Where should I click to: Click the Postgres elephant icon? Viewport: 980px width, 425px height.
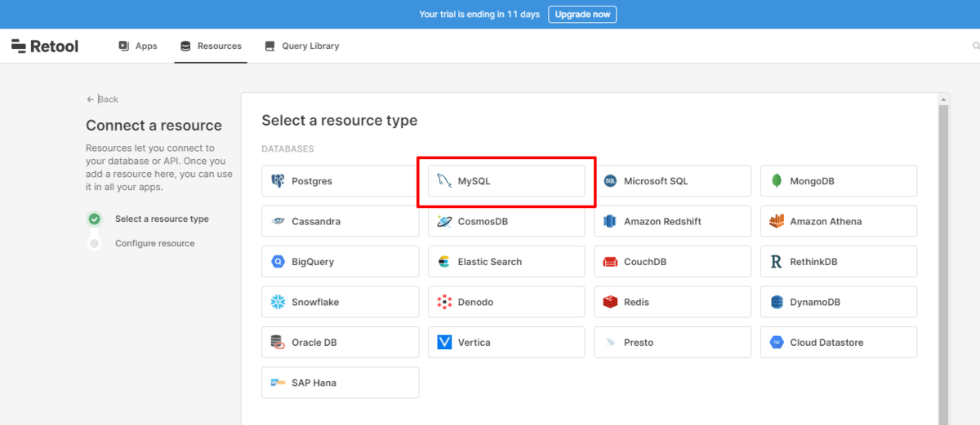(x=278, y=181)
